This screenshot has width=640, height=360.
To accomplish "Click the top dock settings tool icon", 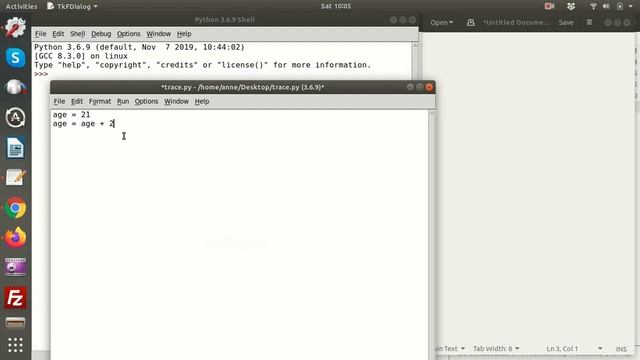I will (16, 27).
